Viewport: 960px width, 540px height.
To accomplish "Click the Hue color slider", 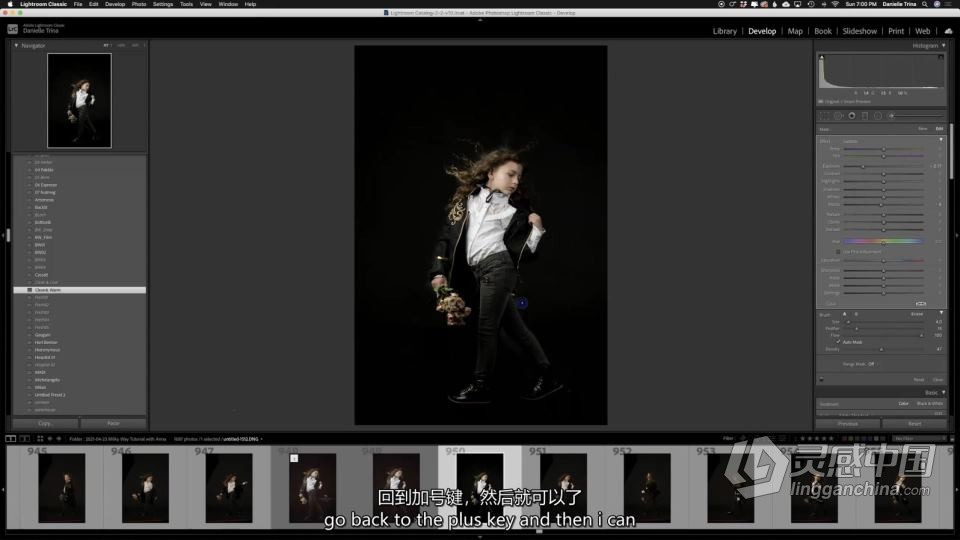I will tap(883, 241).
